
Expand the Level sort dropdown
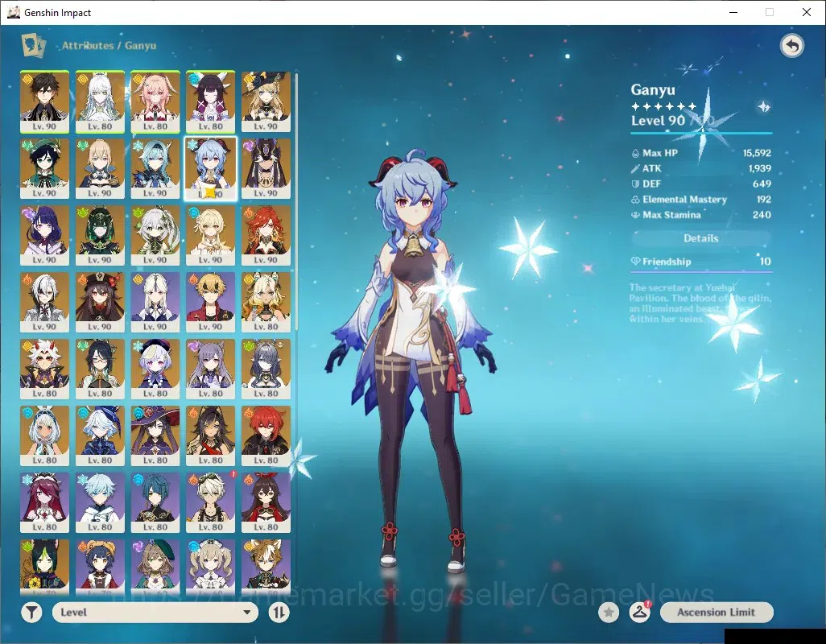(155, 613)
